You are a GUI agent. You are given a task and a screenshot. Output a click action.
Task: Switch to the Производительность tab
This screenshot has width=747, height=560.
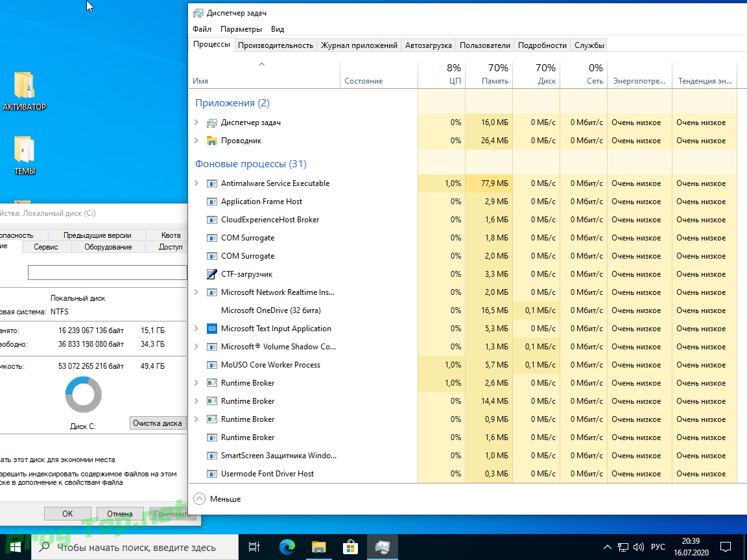click(x=276, y=45)
